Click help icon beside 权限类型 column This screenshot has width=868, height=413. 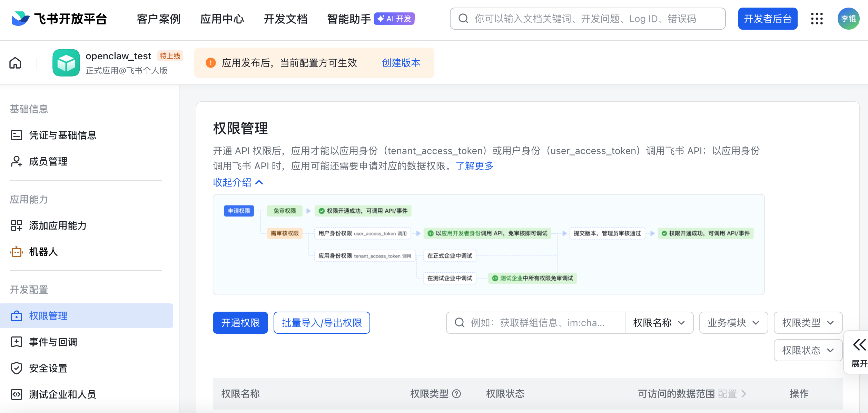(x=456, y=394)
